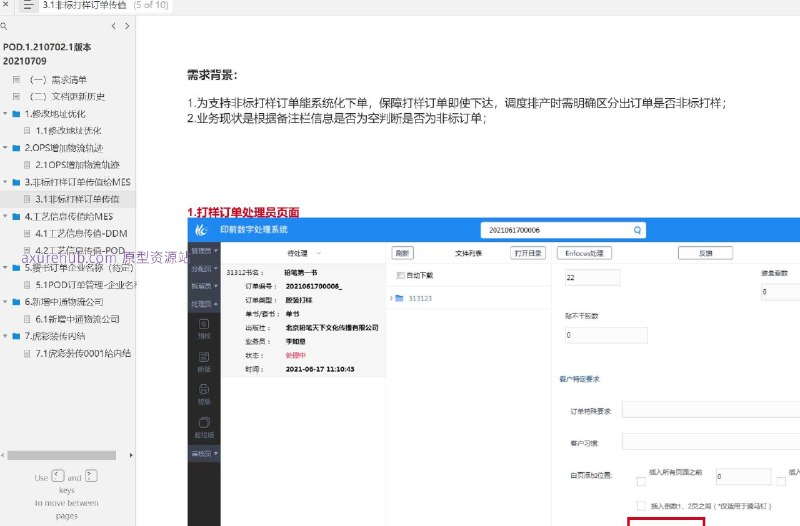
Task: Click the 0 field after 插入所有页面之前
Action: tap(743, 477)
